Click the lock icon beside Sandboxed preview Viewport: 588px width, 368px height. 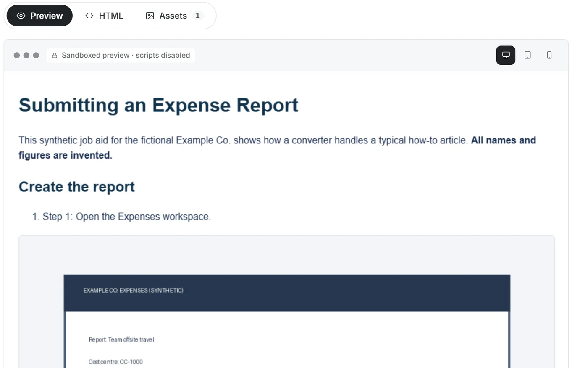[55, 56]
